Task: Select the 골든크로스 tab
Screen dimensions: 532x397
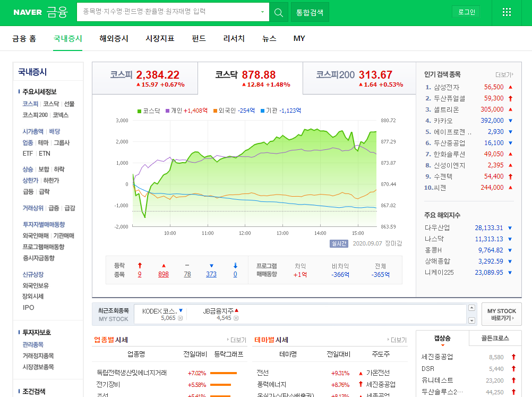Action: [495, 338]
